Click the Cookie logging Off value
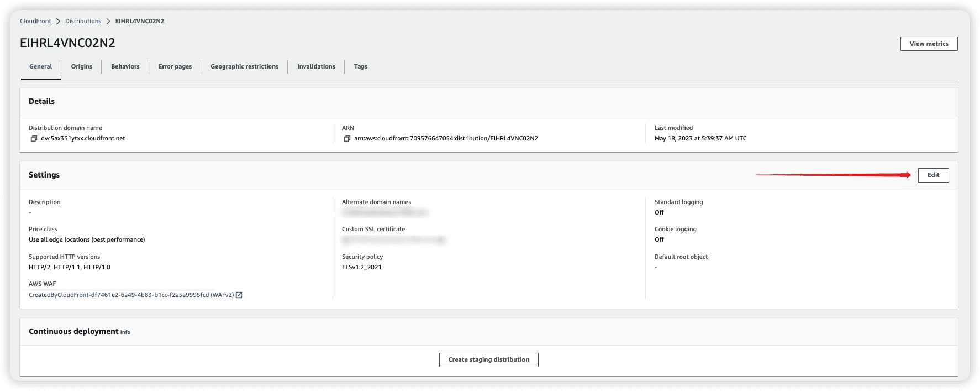 [x=659, y=240]
